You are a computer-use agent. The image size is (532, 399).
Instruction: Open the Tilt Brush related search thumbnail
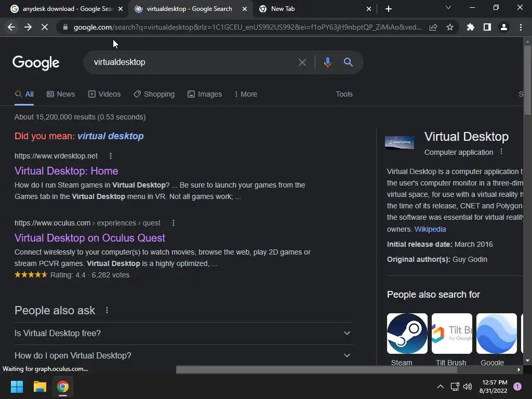click(452, 334)
